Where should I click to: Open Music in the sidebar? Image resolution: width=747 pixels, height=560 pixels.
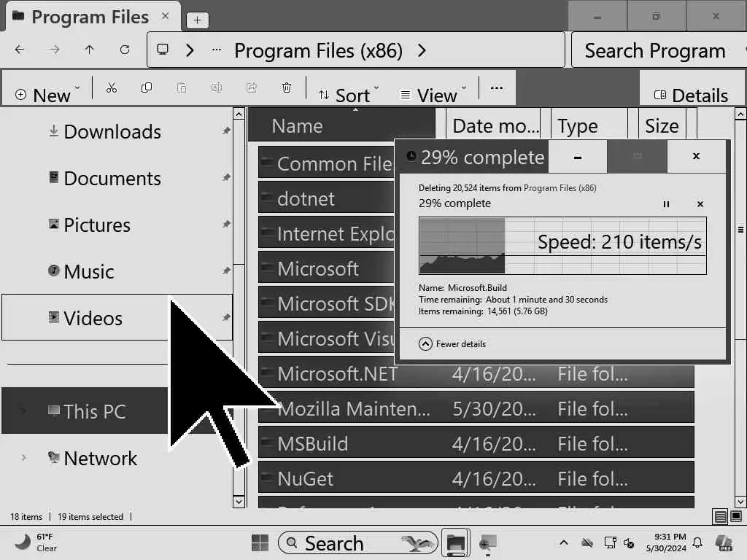pos(117,272)
